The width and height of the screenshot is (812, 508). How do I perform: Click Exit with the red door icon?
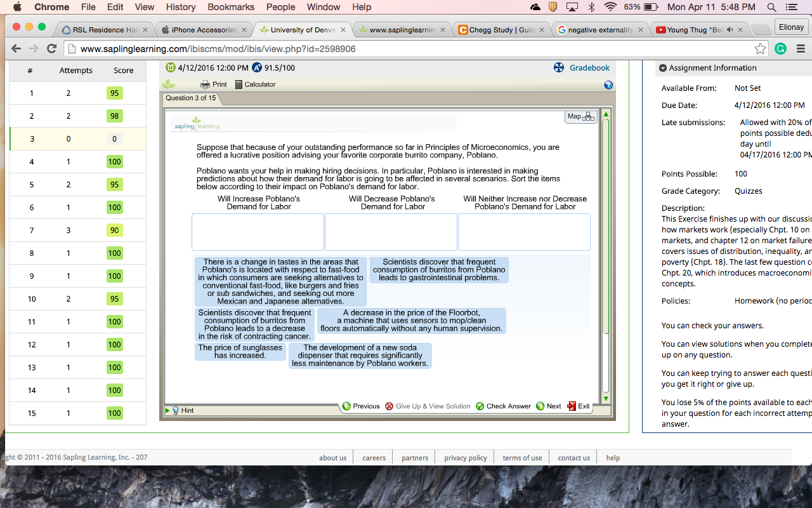pos(578,406)
